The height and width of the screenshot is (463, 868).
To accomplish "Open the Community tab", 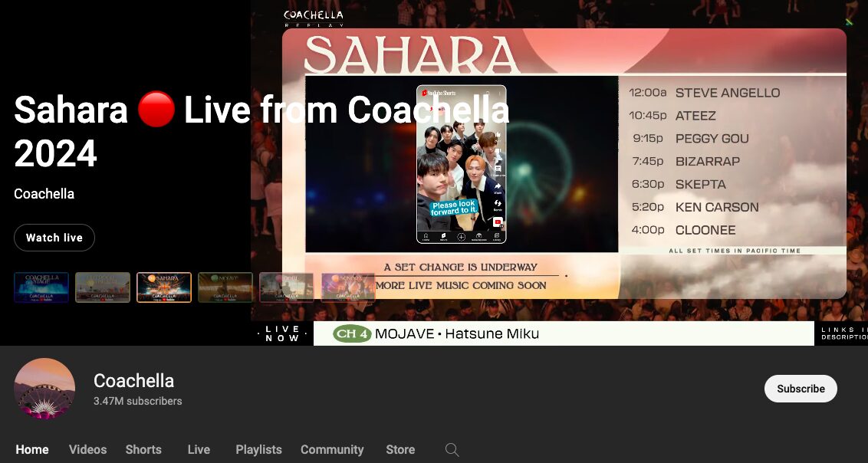I will point(332,450).
